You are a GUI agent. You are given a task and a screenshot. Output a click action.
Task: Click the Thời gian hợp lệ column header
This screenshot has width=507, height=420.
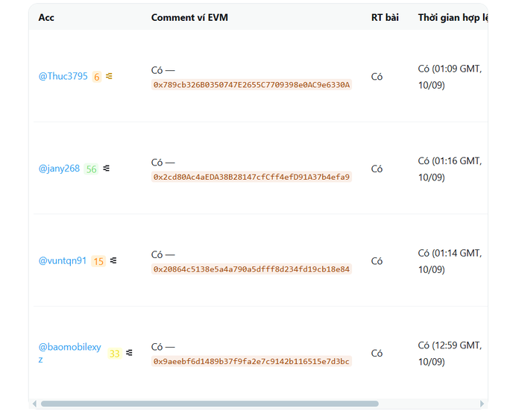[x=453, y=17]
